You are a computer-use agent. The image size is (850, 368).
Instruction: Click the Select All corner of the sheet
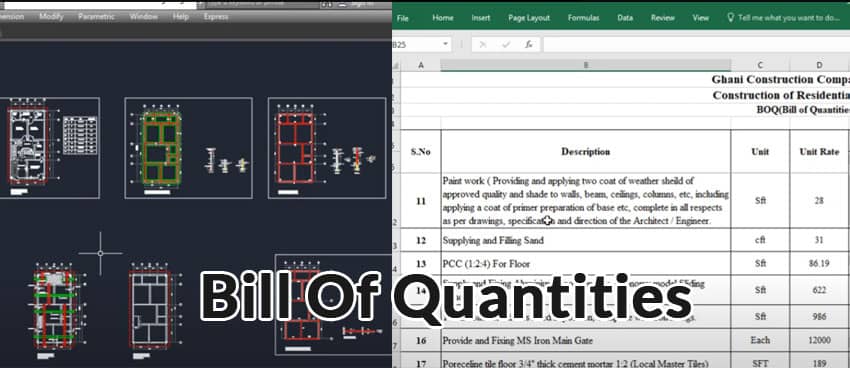(396, 65)
